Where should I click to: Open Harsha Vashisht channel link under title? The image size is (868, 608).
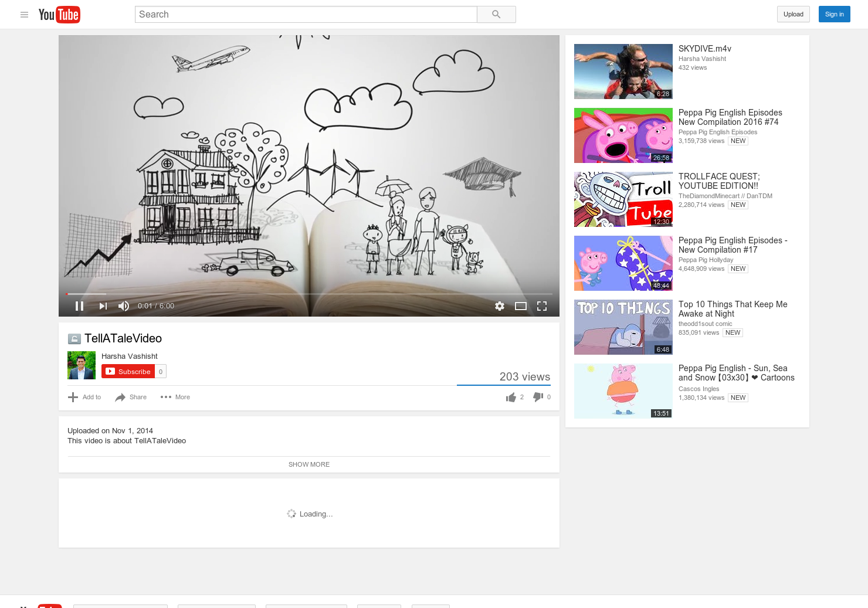(130, 356)
